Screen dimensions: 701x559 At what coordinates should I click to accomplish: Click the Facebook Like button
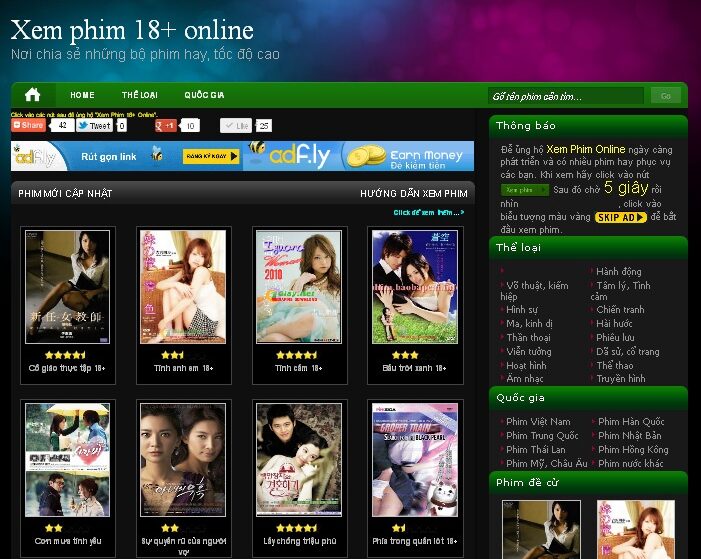point(236,126)
